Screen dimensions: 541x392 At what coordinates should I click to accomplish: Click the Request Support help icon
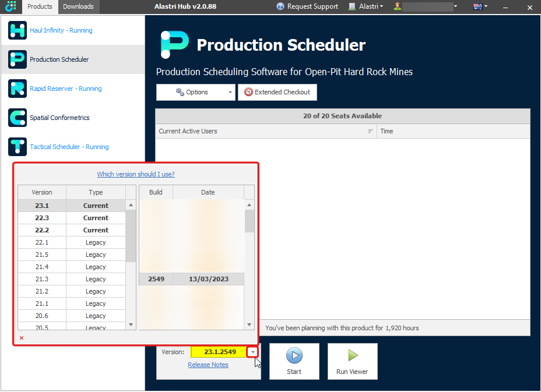(280, 6)
